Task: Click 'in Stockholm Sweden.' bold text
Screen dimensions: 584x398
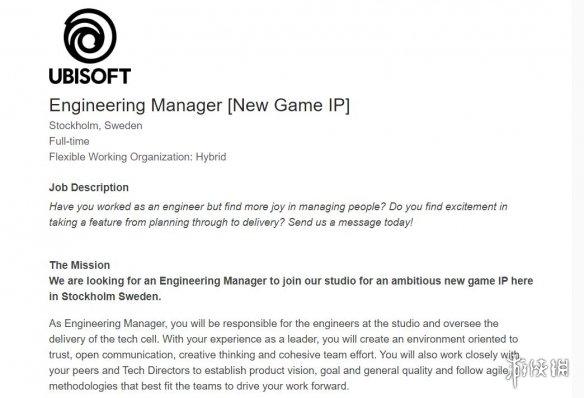Action: (x=105, y=296)
